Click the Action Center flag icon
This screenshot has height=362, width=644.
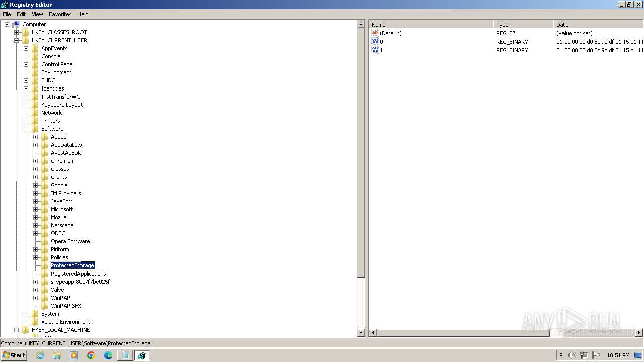pyautogui.click(x=596, y=355)
